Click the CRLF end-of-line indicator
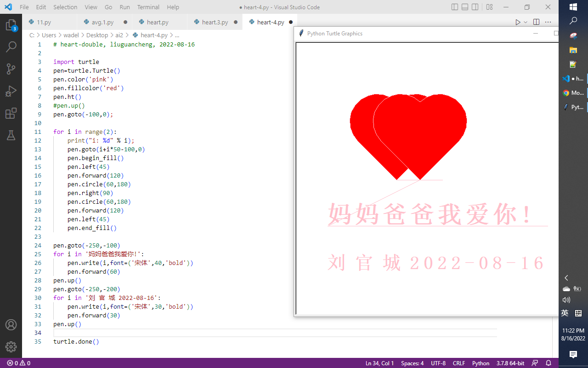588x368 pixels. click(x=459, y=363)
